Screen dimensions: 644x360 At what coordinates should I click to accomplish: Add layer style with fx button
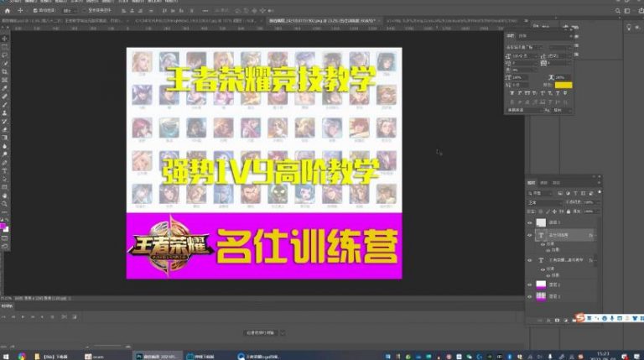click(x=548, y=320)
